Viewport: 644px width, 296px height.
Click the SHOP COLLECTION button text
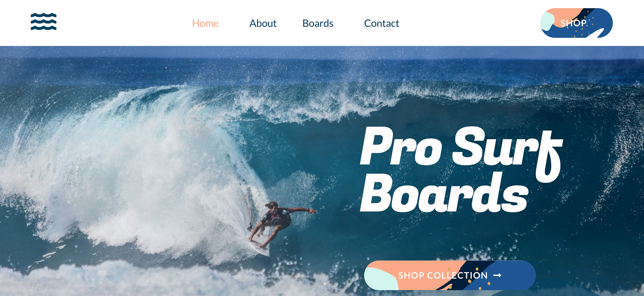coord(443,275)
